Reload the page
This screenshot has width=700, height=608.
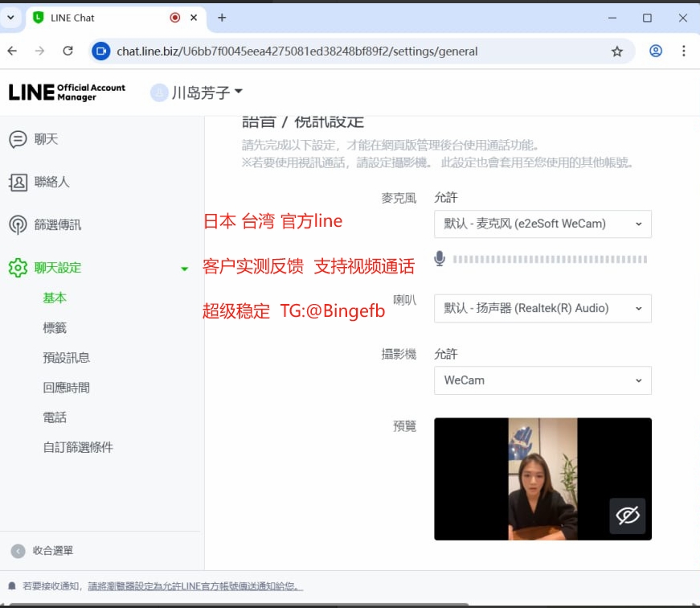click(68, 51)
